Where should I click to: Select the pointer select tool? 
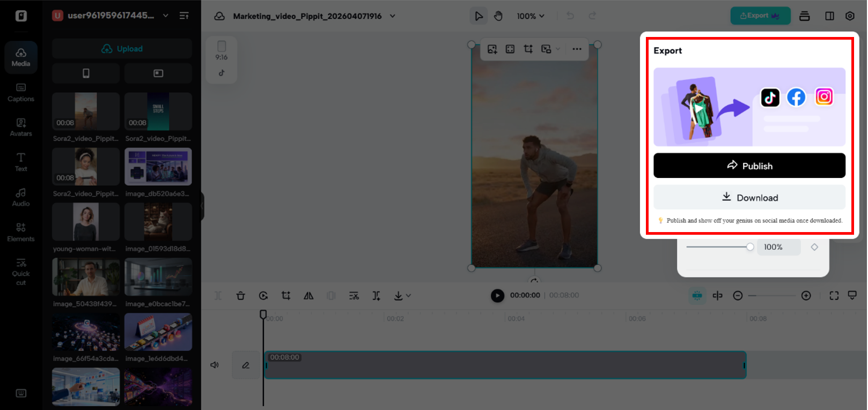pos(479,16)
